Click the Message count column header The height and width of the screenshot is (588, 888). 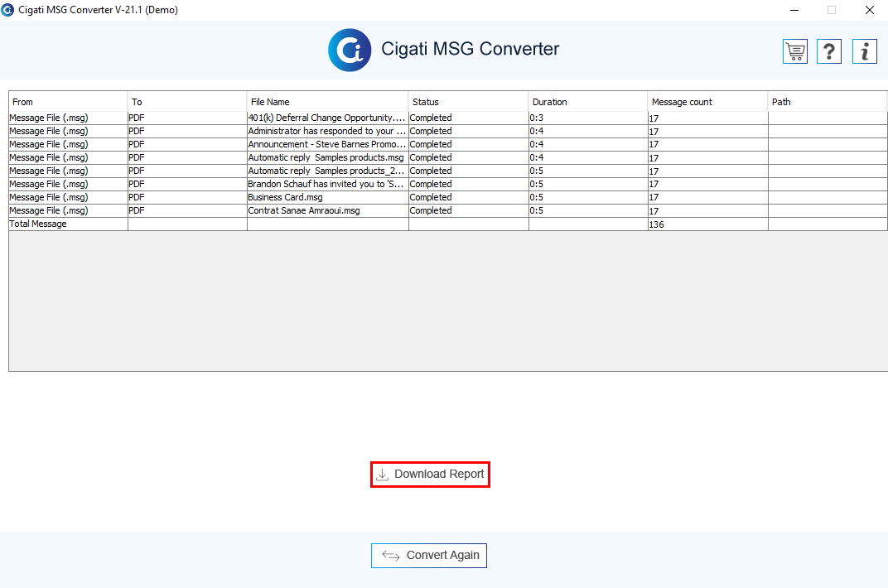click(x=707, y=102)
